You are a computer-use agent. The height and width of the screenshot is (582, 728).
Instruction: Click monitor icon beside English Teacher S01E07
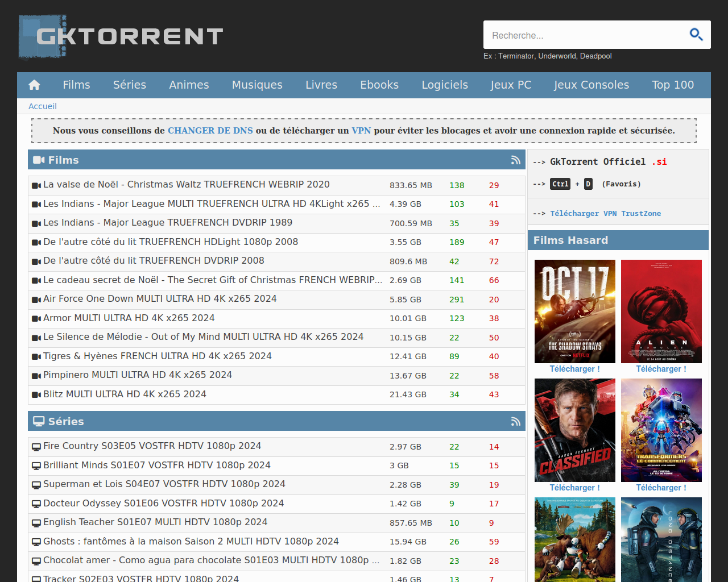coord(36,523)
